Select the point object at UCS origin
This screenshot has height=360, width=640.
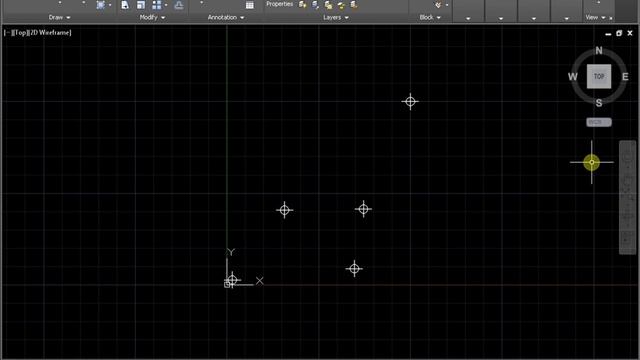(x=232, y=280)
